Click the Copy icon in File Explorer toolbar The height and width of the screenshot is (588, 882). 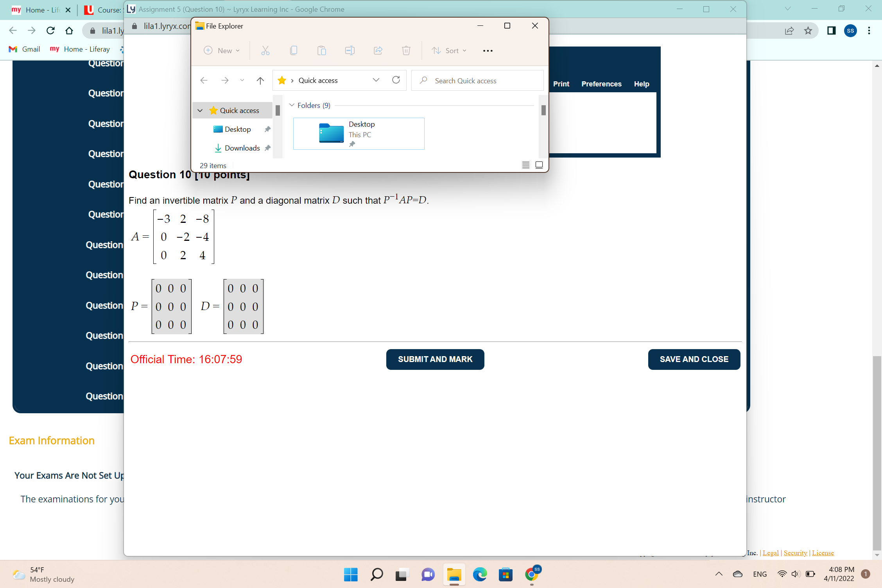294,50
